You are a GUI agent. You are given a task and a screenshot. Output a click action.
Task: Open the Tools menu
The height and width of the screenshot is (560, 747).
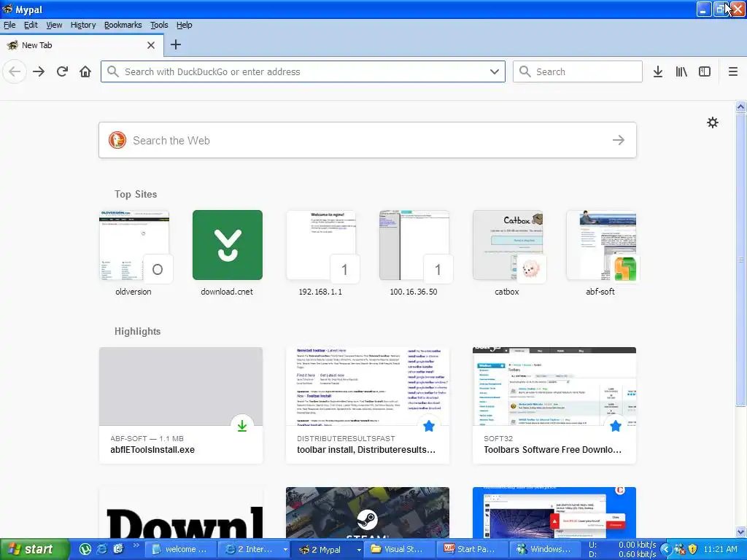pos(159,25)
